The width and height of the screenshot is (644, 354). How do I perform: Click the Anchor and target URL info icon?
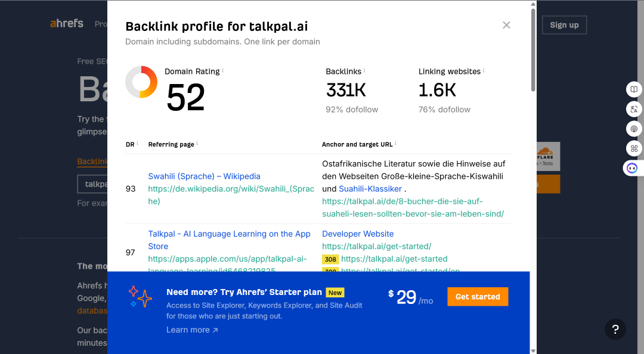point(395,143)
